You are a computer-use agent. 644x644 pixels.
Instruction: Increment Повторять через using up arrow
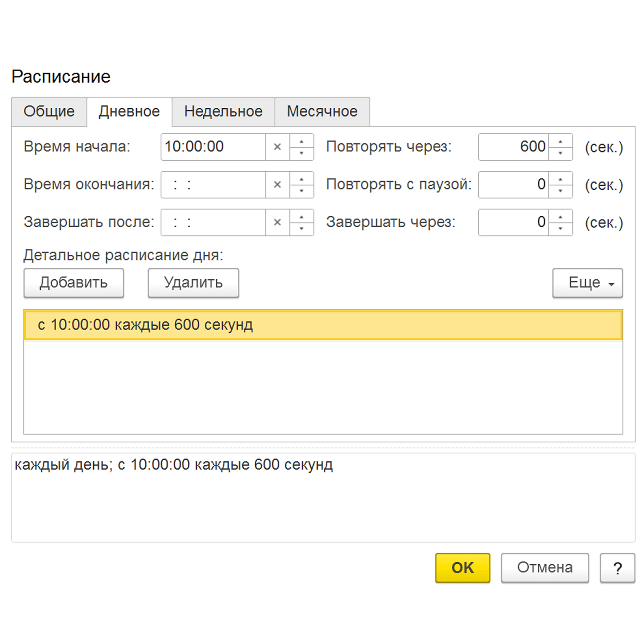click(560, 142)
